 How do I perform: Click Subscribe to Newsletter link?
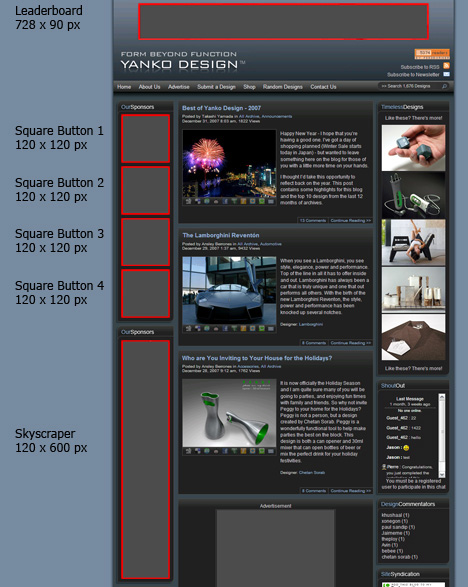(x=413, y=74)
